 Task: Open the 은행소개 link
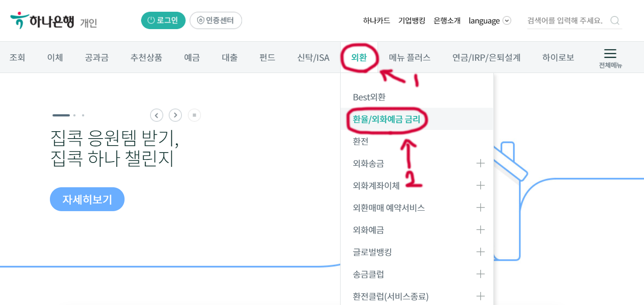(x=447, y=20)
